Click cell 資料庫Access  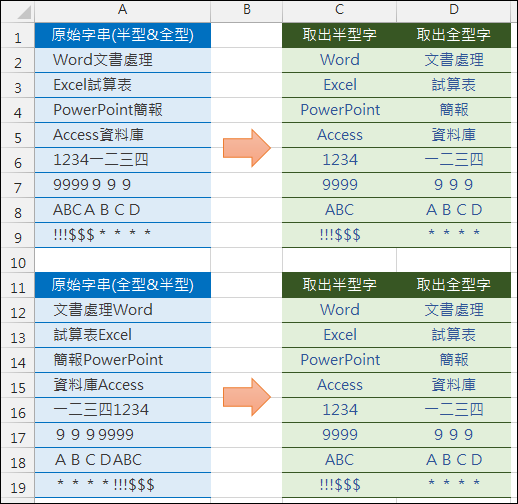coord(123,385)
